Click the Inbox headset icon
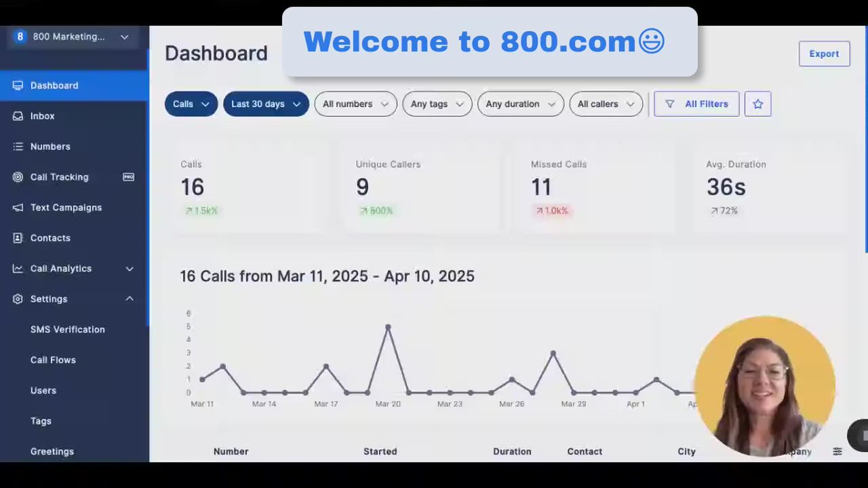868x488 pixels. (18, 116)
